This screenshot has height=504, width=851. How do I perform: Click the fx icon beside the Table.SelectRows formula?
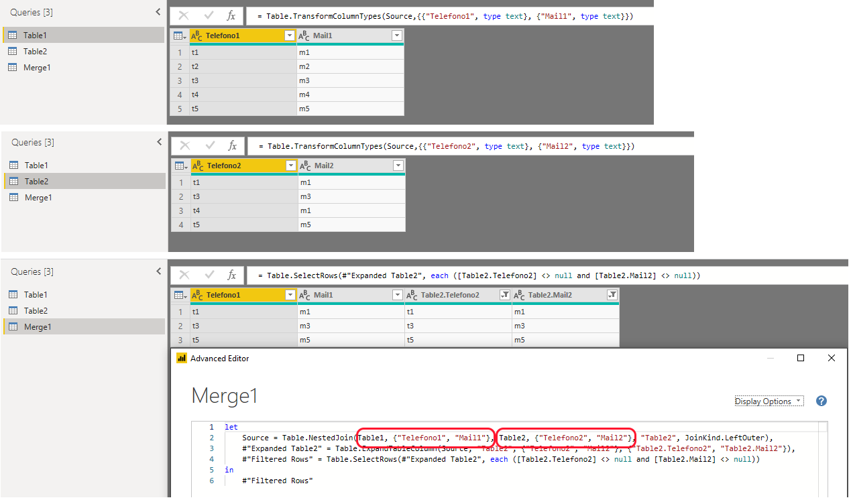[232, 275]
